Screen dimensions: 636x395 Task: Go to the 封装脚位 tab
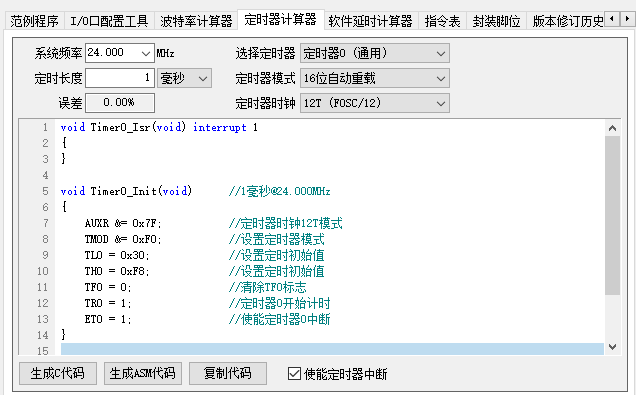point(496,21)
